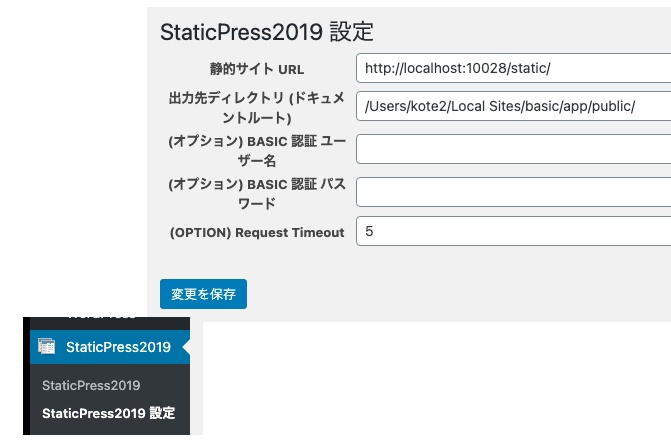Click the BASIC 認証 パスワード input field
Screen dimensions: 671x441
point(513,191)
